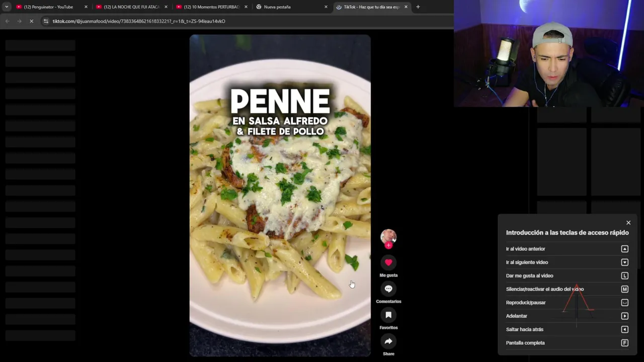Click the 'Ir al siguiente video' shortcut text

pyautogui.click(x=527, y=262)
